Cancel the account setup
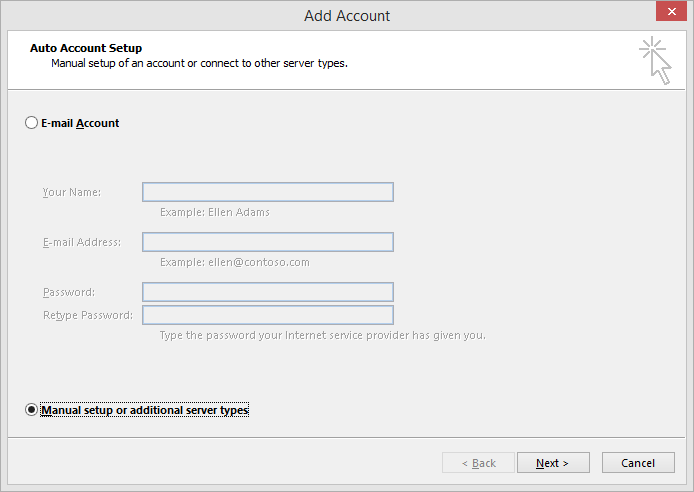 coord(638,463)
